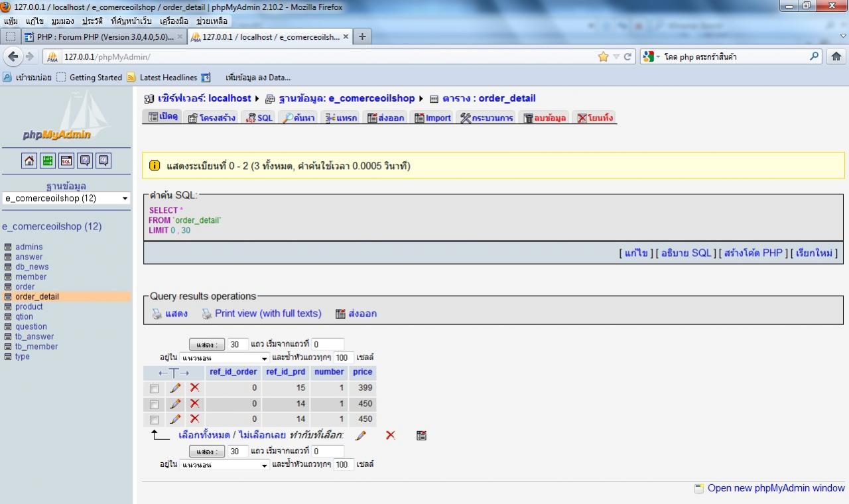Tick the checkbox for third result row

click(x=154, y=420)
